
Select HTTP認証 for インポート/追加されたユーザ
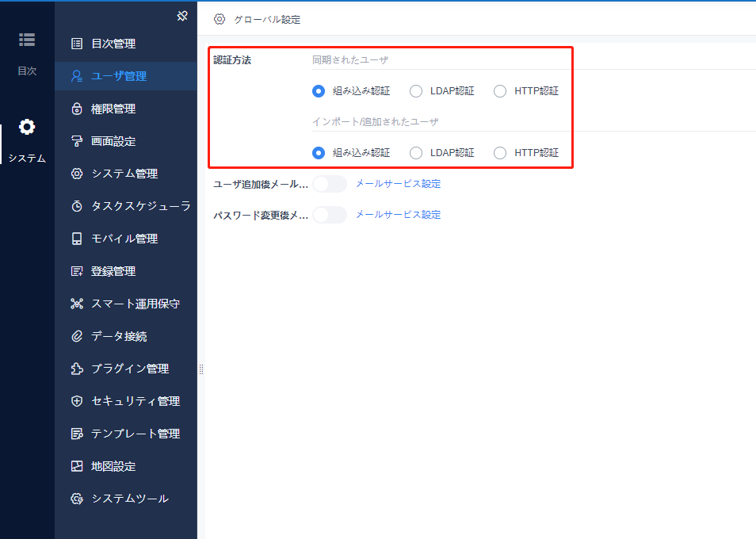coord(500,153)
